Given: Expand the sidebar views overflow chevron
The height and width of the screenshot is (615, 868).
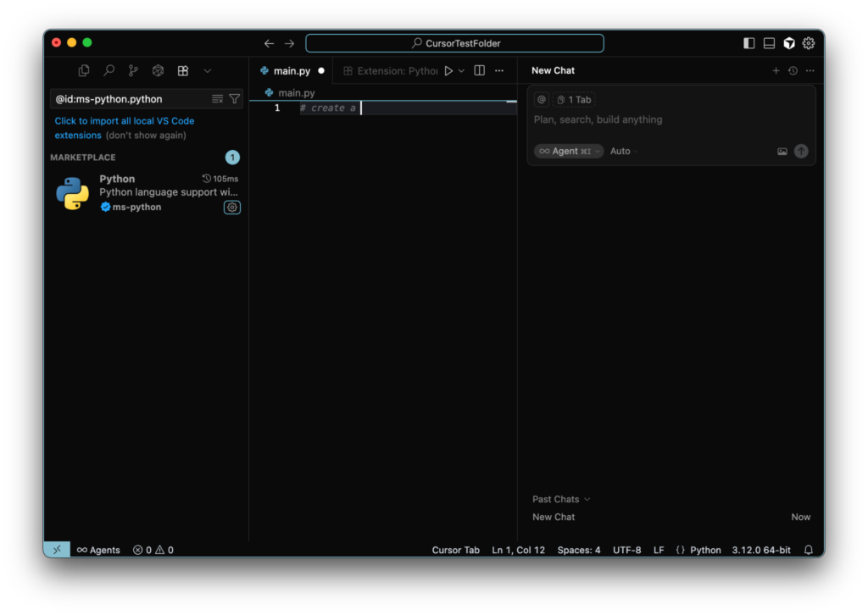Looking at the screenshot, I should (208, 71).
